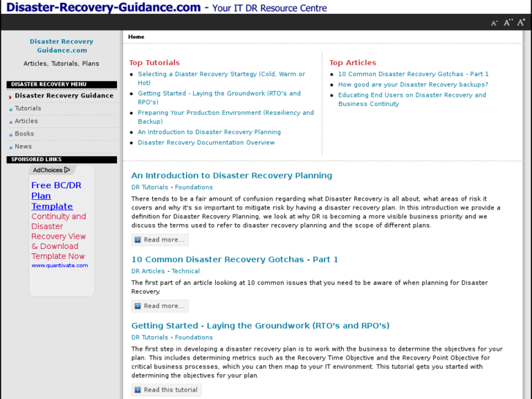This screenshot has height=399, width=532.
Task: Decrease font size with small A icon
Action: pyautogui.click(x=494, y=23)
